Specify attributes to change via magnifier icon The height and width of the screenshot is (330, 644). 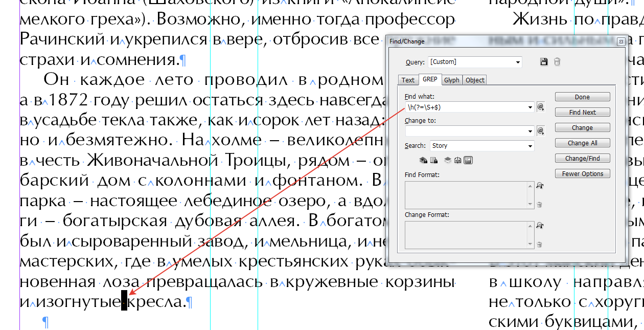[x=539, y=225]
